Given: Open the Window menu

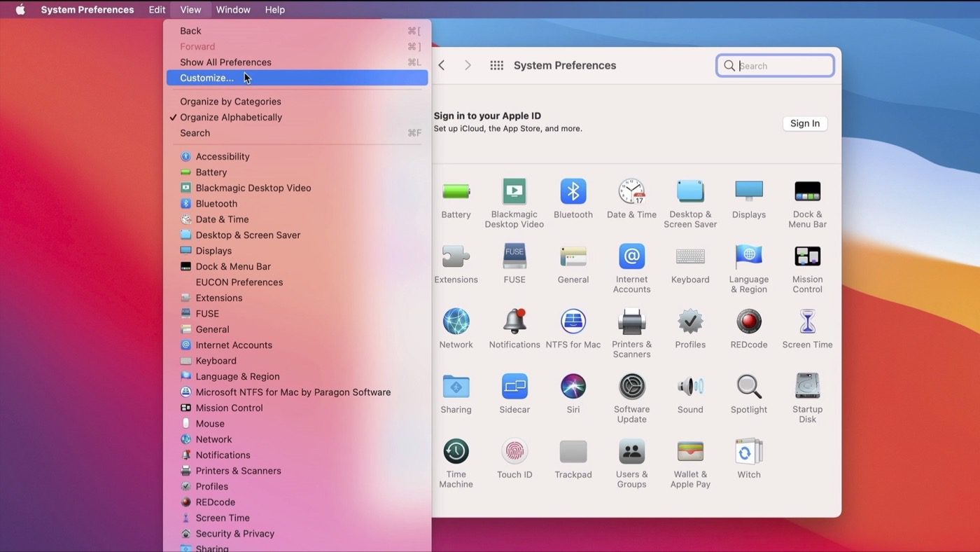Looking at the screenshot, I should coord(233,10).
